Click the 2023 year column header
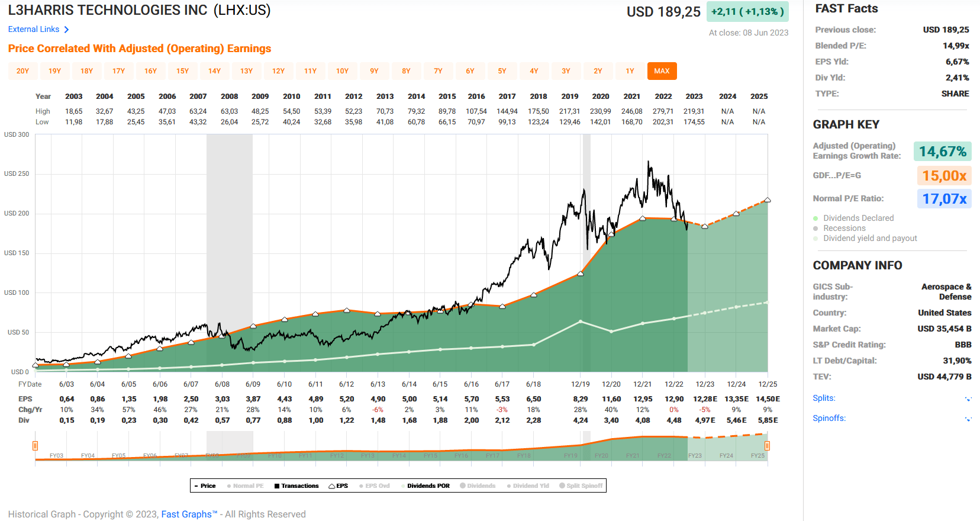Viewport: 980px width, 521px height. pyautogui.click(x=694, y=97)
